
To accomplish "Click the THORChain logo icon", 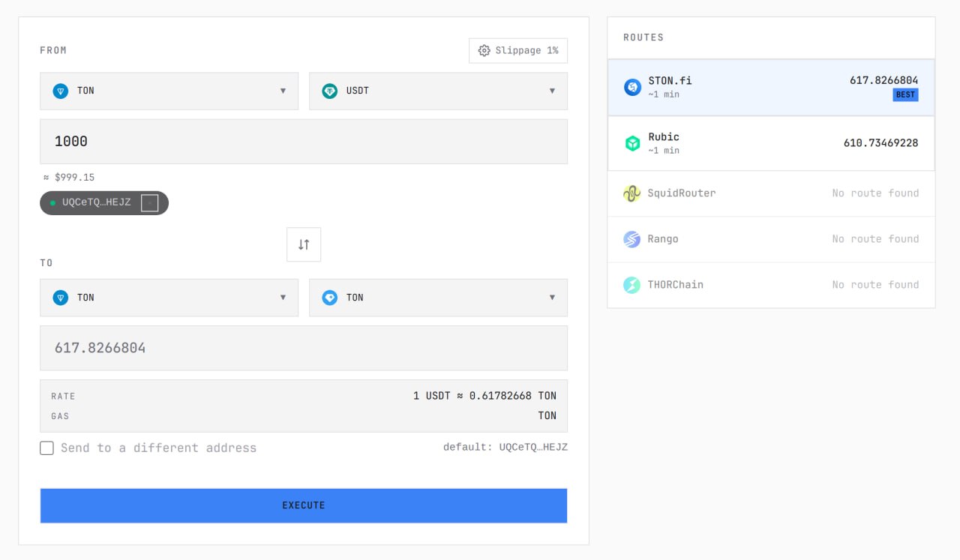I will tap(632, 285).
